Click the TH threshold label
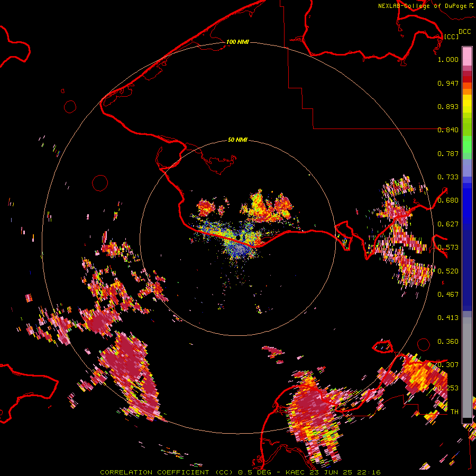Viewport: 476px width, 476px height. tap(454, 412)
